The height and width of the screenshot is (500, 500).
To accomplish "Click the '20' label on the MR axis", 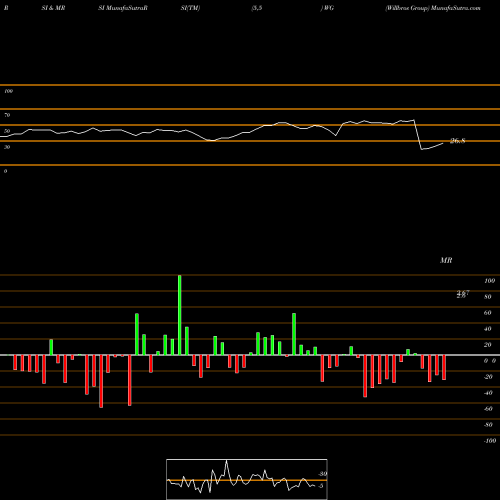I will pos(488,345).
